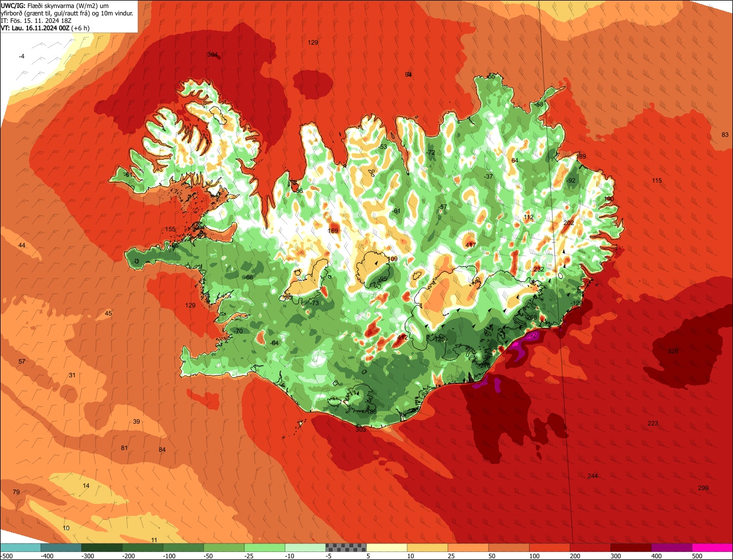The height and width of the screenshot is (560, 733).
Task: Click the "84" value on the map
Action: (x=162, y=449)
